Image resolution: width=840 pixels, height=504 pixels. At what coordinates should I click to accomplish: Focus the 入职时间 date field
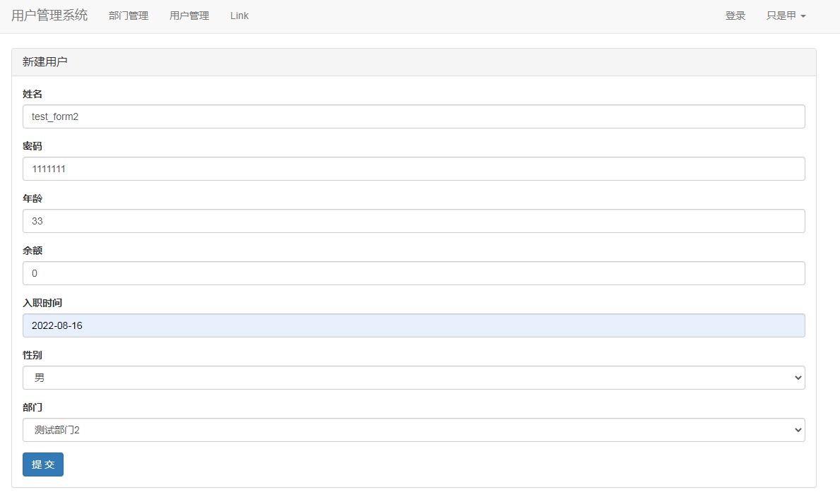point(413,326)
